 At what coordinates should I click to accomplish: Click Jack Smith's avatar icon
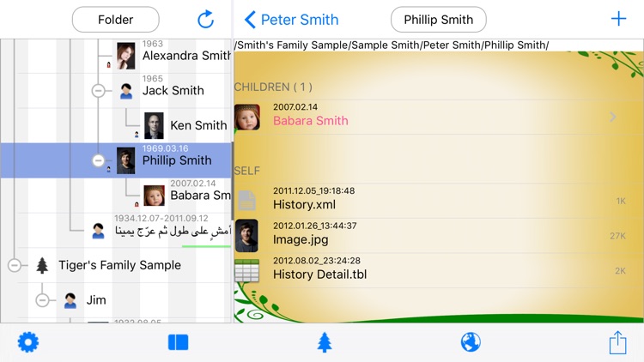(x=126, y=91)
